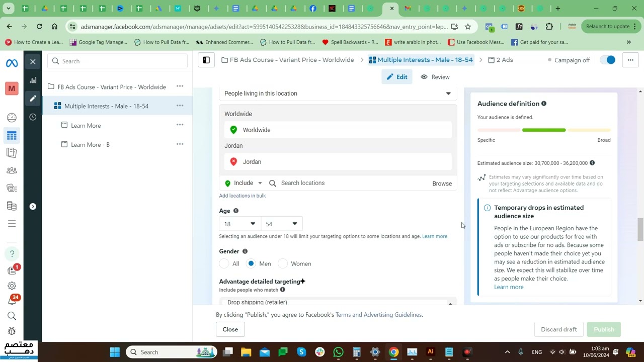Click the Age info icon

click(236, 211)
